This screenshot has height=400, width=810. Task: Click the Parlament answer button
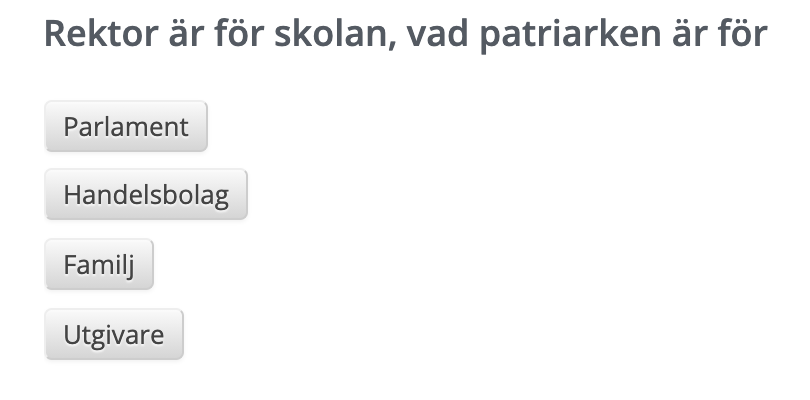click(x=126, y=127)
